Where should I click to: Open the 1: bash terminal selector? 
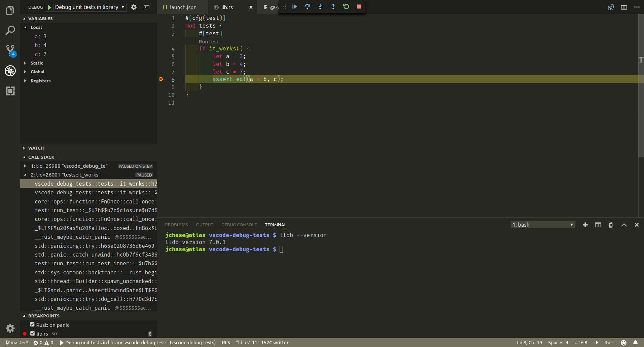coord(542,224)
